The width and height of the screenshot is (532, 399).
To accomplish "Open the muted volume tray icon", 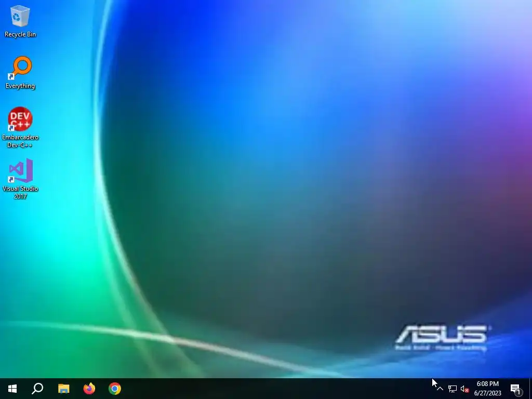I will pyautogui.click(x=464, y=389).
